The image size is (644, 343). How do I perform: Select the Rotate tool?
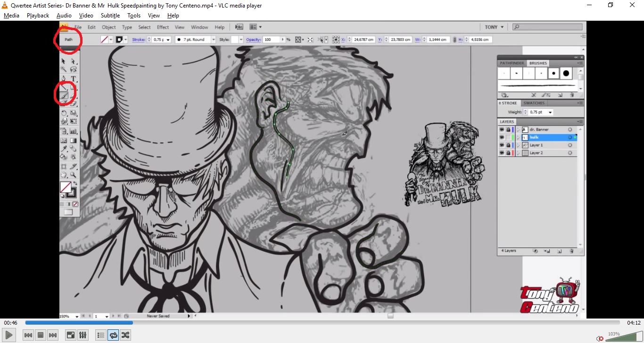pos(64,113)
